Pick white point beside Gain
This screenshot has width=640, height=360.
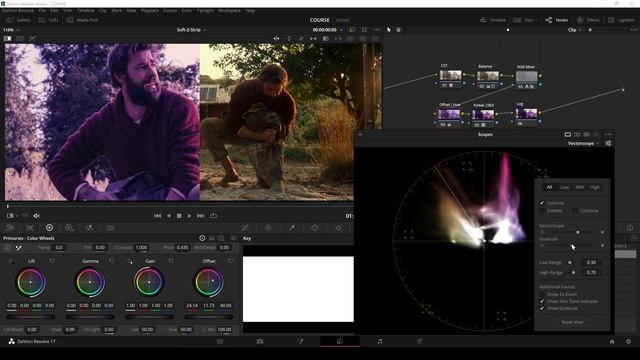130,261
